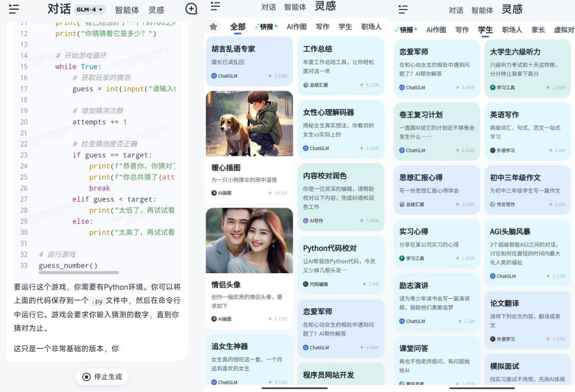
Task: Tap the 作文写作 icon under 初中三年级作文
Action: coord(493,204)
